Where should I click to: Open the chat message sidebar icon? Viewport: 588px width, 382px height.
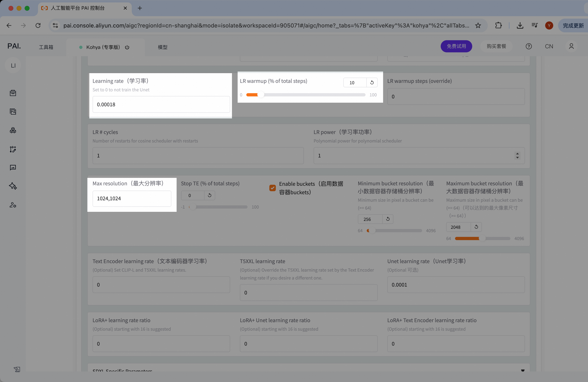point(13,168)
